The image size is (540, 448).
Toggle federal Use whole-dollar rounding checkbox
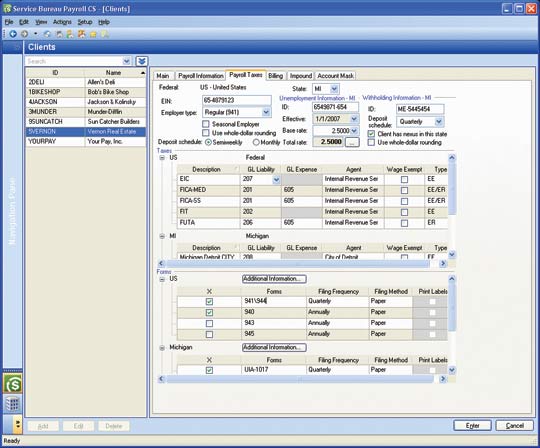click(206, 133)
